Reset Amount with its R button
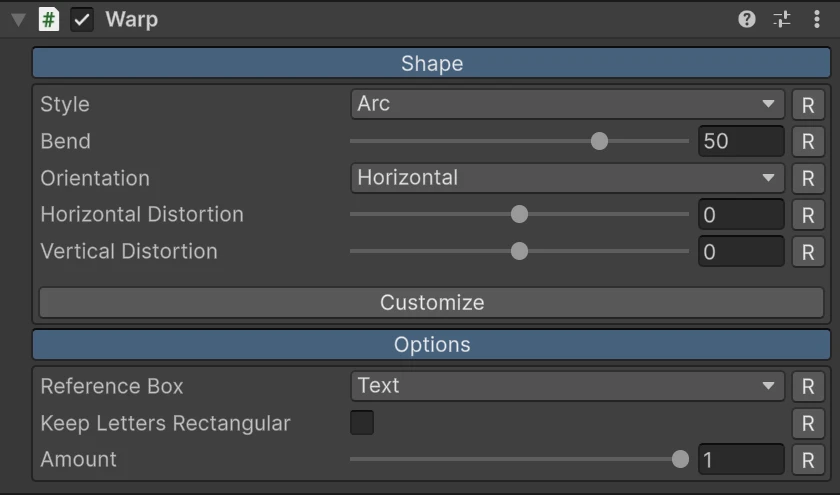 point(808,460)
